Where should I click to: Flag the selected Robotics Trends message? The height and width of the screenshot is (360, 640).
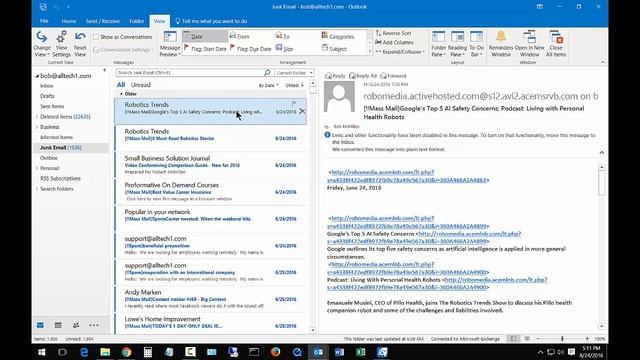click(293, 104)
